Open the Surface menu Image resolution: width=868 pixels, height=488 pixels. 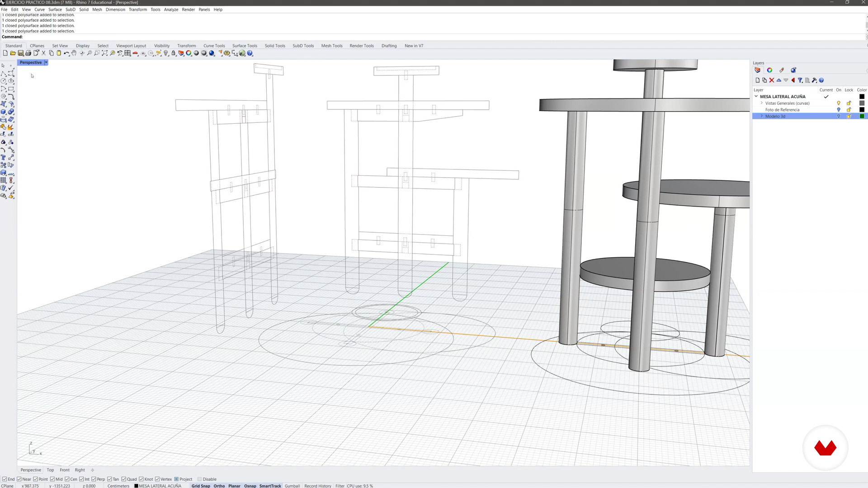coord(55,9)
